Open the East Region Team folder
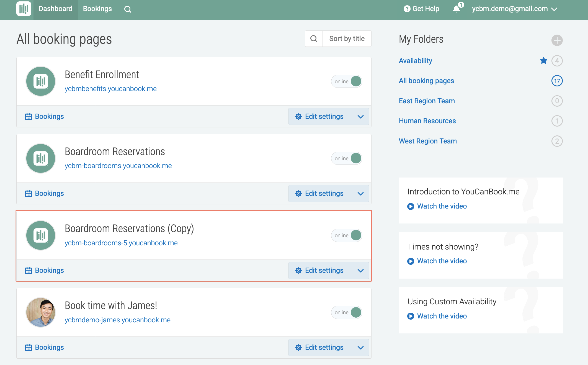Screen dimensions: 588x365 (427, 101)
